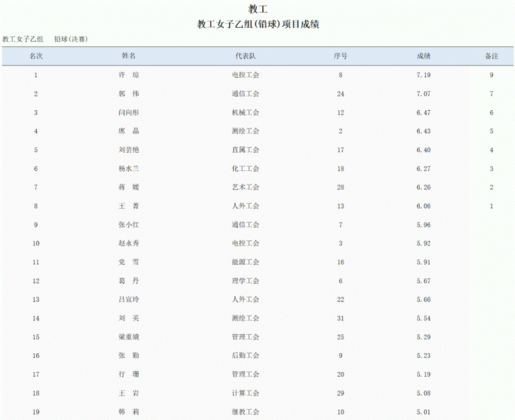The height and width of the screenshot is (420, 515).
Task: Click the 姓名 column header
Action: coord(129,56)
